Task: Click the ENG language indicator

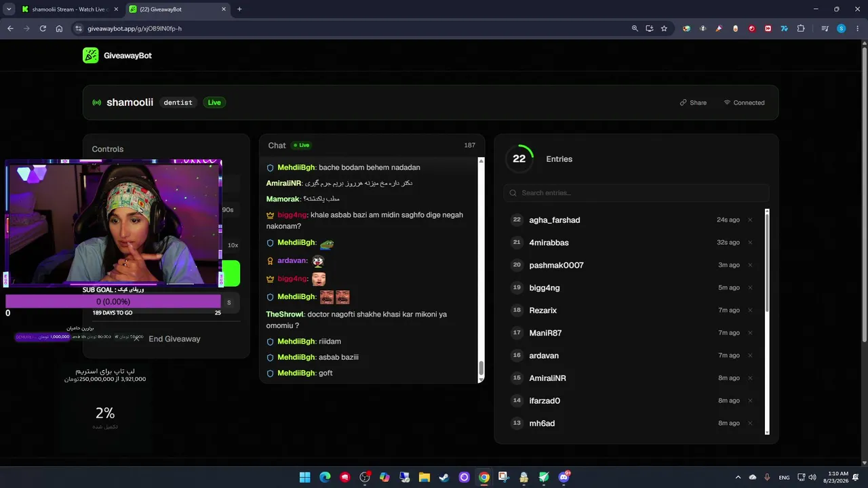Action: [784, 478]
